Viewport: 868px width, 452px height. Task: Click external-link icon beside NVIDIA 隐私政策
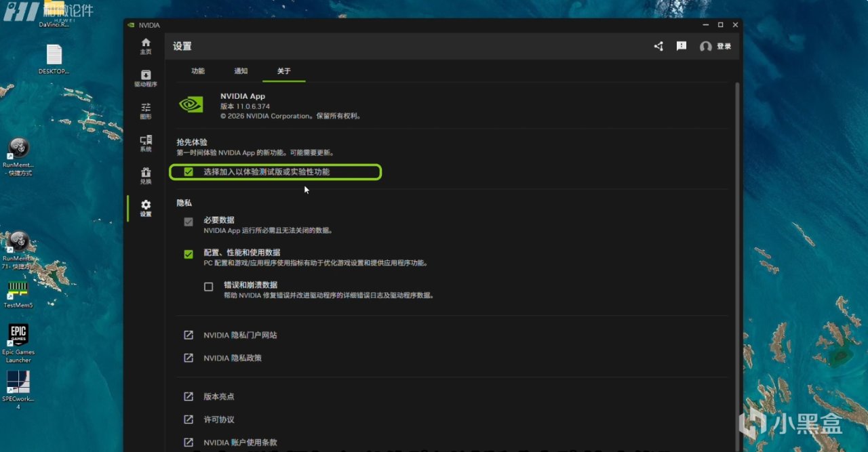click(189, 358)
